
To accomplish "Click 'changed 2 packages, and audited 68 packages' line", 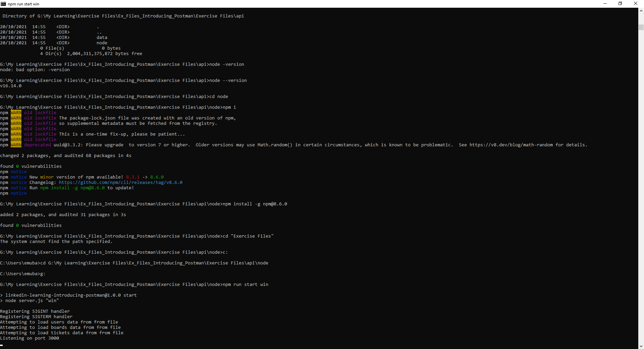I will (66, 156).
